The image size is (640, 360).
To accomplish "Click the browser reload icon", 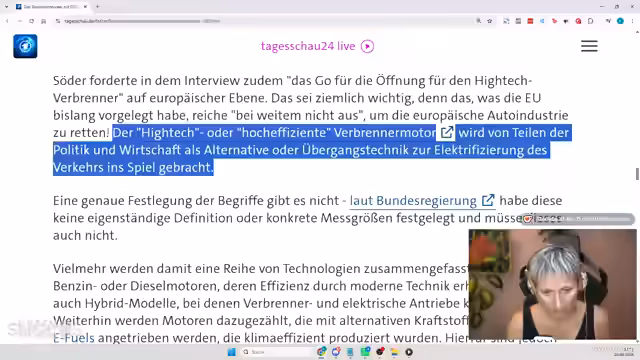I will [x=31, y=21].
